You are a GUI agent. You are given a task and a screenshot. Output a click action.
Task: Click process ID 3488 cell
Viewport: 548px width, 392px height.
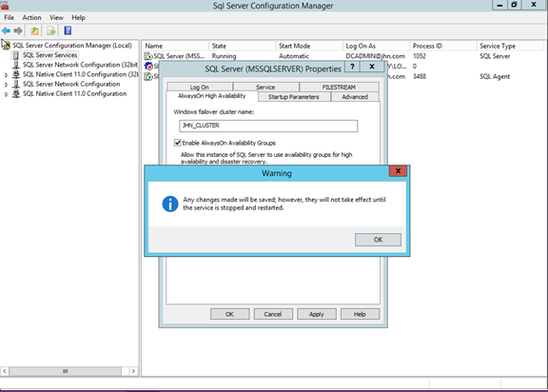tap(420, 76)
